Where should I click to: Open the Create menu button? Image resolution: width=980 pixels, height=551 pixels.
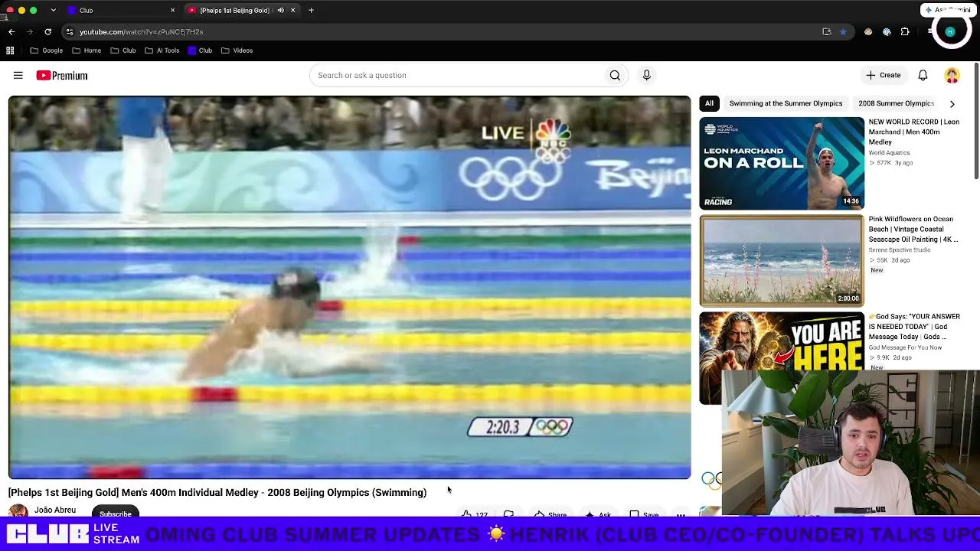click(883, 75)
